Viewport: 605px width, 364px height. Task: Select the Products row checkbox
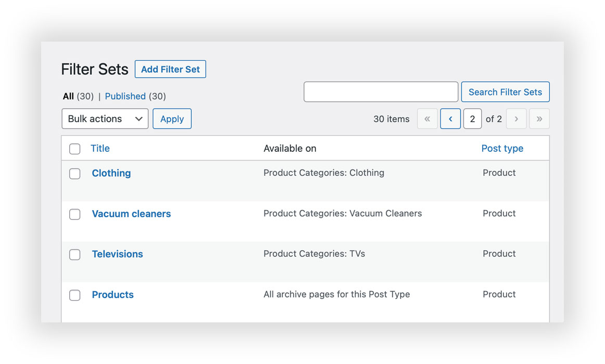tap(74, 295)
